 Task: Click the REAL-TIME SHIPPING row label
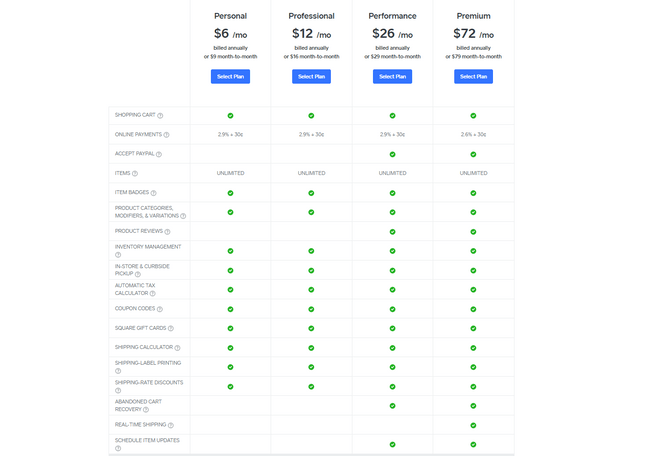[x=140, y=425]
